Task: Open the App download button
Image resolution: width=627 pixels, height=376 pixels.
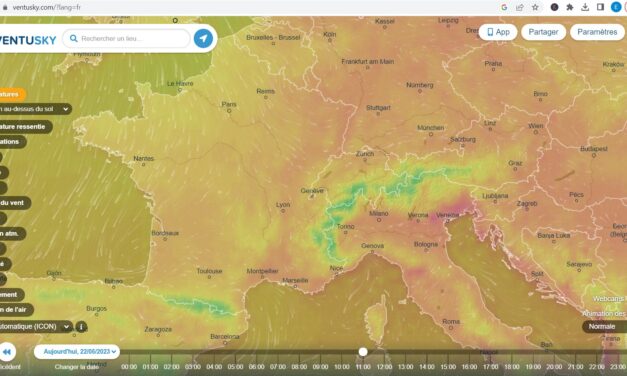Action: pos(498,32)
